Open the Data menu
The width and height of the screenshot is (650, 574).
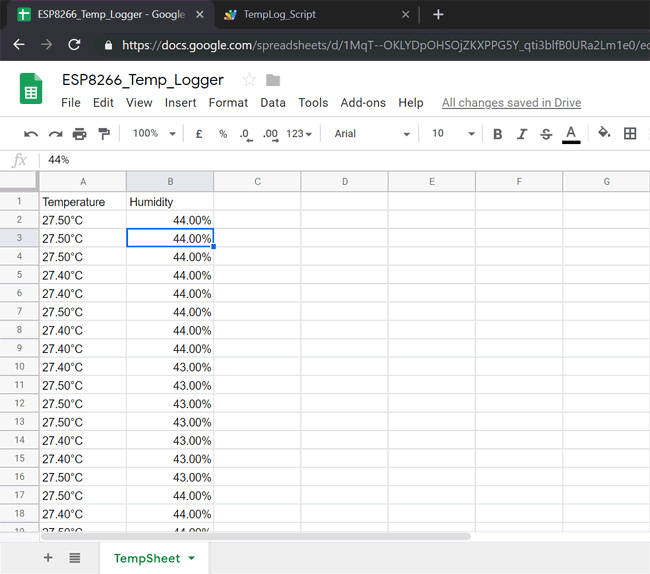[273, 103]
